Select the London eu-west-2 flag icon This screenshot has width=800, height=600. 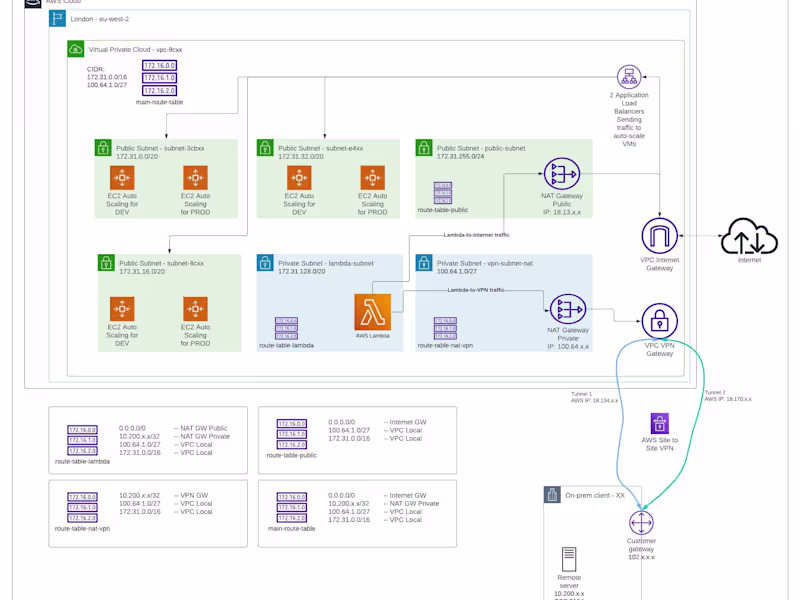point(57,18)
